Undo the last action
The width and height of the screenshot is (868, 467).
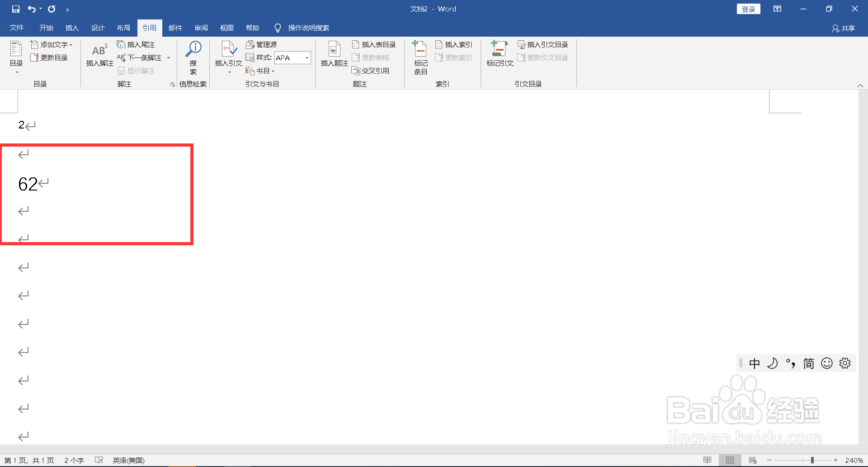[x=32, y=9]
